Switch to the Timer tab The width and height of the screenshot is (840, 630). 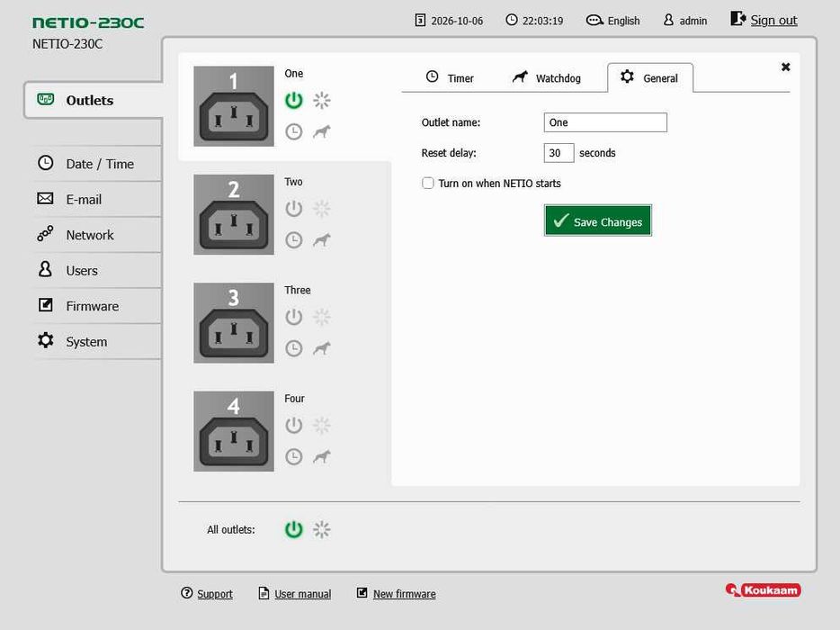tap(450, 78)
